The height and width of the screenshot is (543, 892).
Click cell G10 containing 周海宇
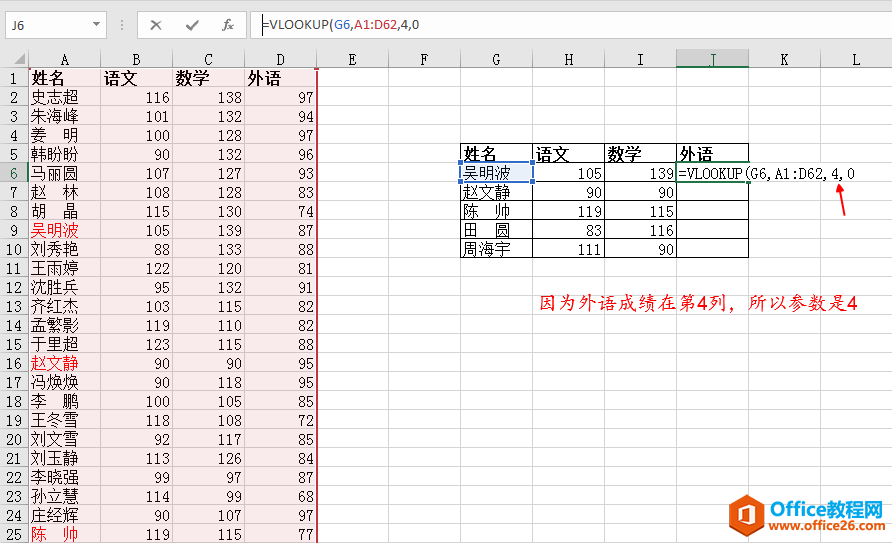(x=496, y=249)
